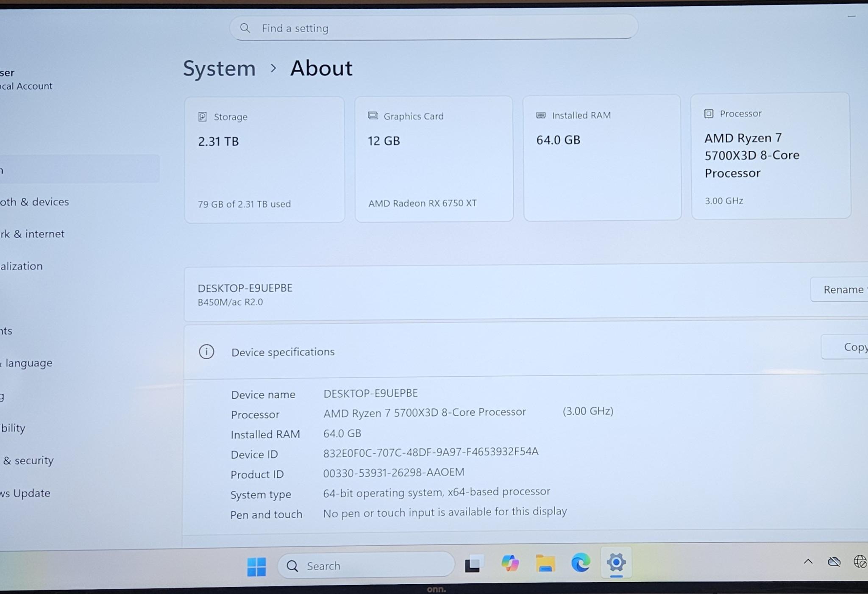Switch to Privacy & security settings
868x594 pixels.
pyautogui.click(x=28, y=460)
